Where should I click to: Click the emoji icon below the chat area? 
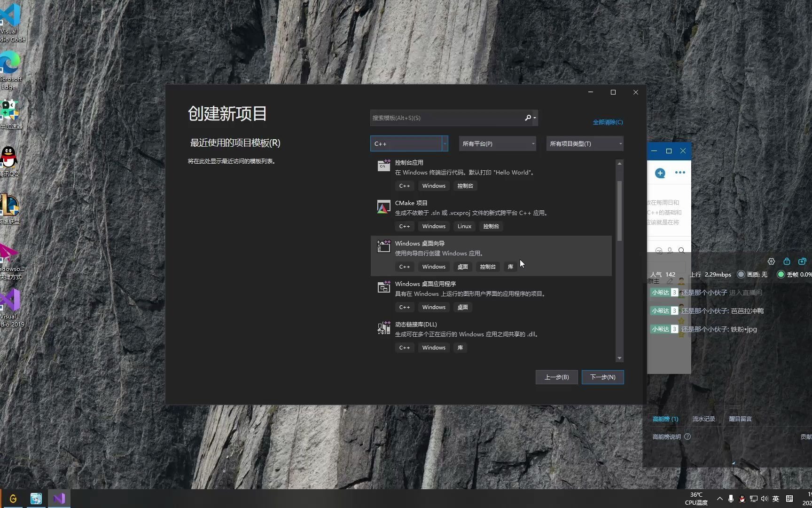pos(659,250)
